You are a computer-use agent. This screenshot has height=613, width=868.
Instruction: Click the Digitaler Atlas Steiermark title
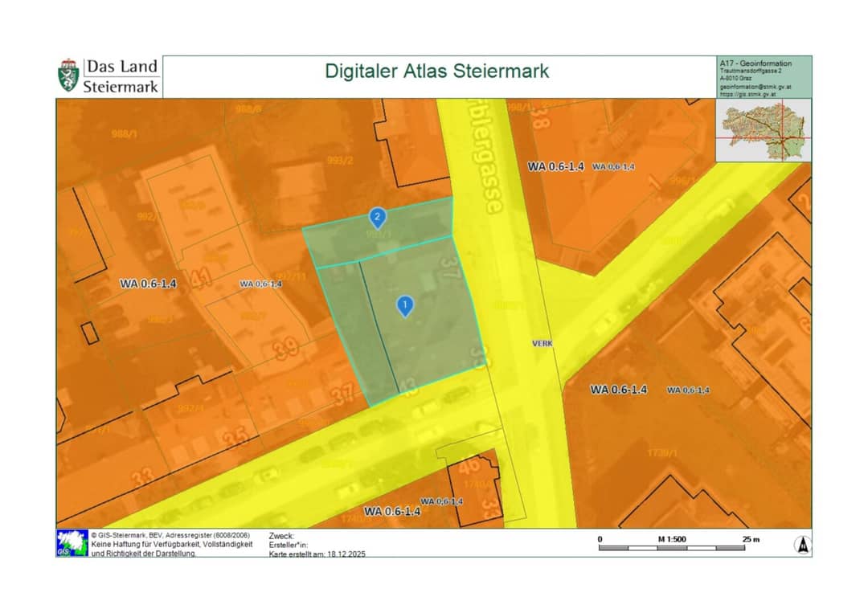click(x=436, y=72)
